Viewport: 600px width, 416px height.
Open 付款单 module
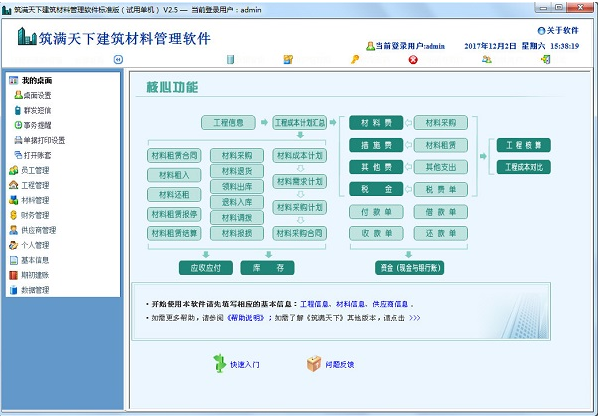[x=376, y=212]
